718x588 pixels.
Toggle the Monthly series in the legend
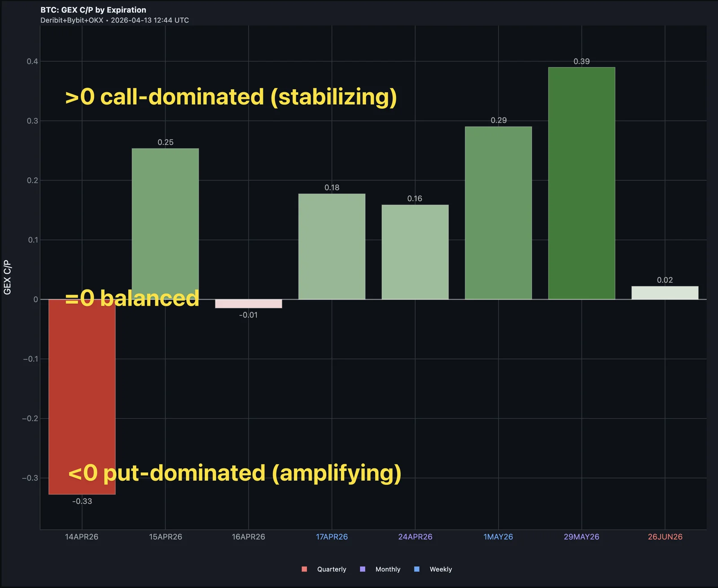pos(387,569)
